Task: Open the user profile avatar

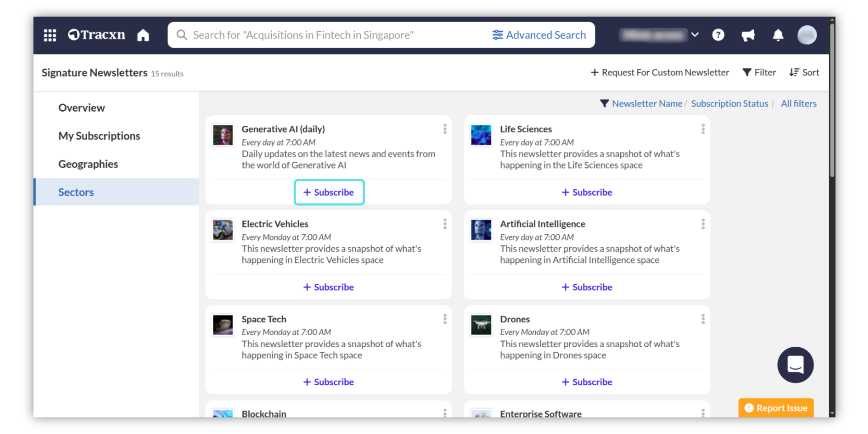Action: 807,35
